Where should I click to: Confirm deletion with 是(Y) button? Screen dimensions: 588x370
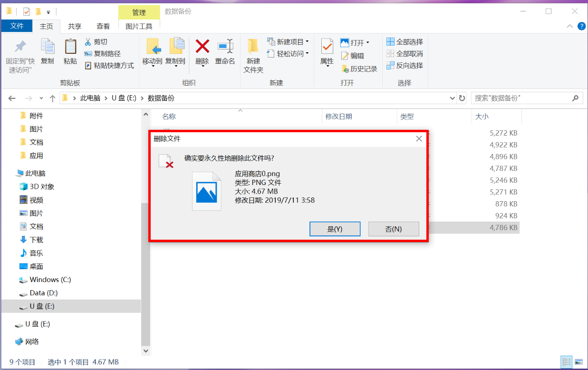click(335, 229)
